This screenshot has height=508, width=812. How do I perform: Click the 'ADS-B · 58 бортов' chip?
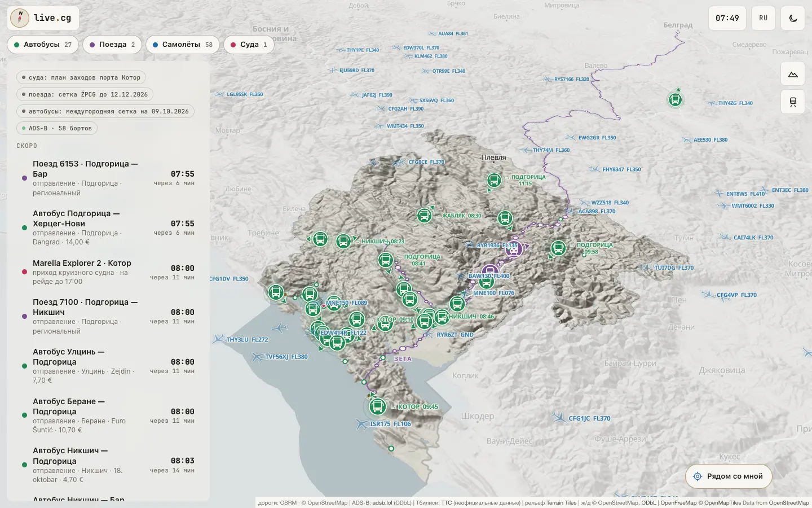point(56,129)
